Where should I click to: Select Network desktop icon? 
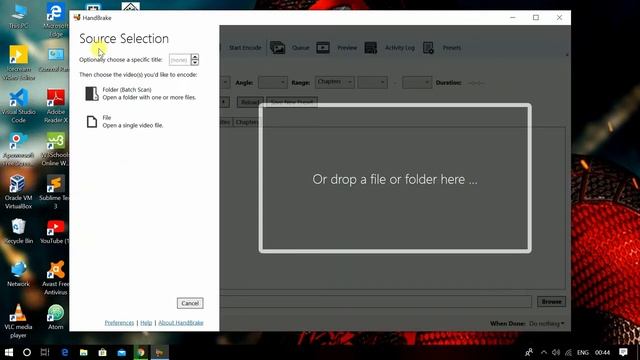coord(18,274)
